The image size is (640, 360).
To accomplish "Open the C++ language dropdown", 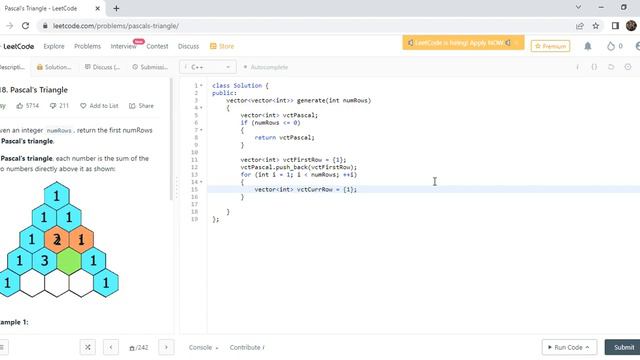I will tap(208, 67).
